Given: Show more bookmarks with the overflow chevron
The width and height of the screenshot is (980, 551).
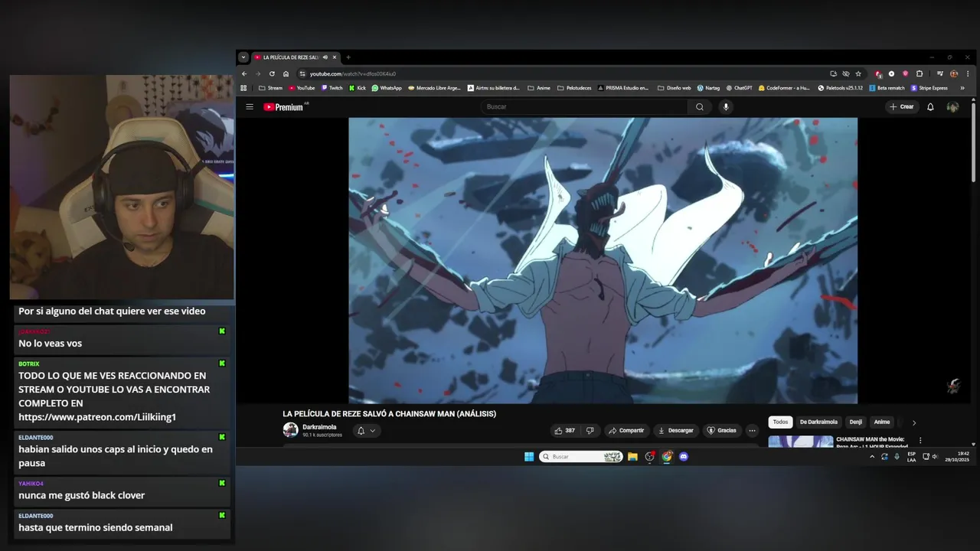Looking at the screenshot, I should tap(962, 88).
